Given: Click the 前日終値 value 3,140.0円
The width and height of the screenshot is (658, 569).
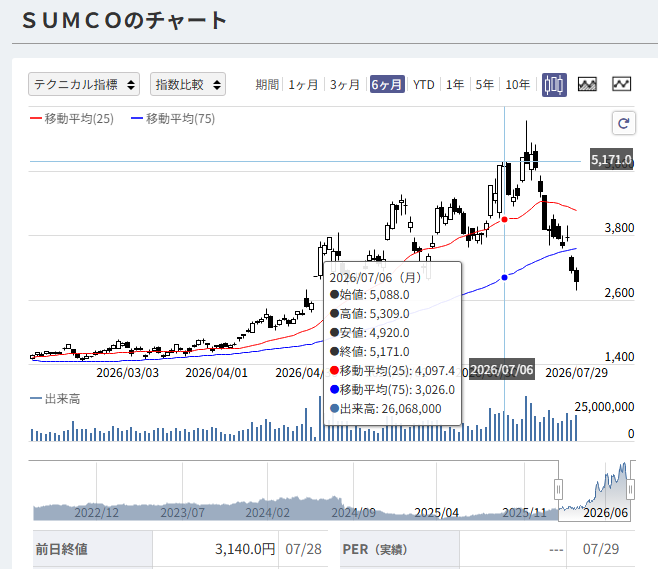Looking at the screenshot, I should click(x=245, y=549).
